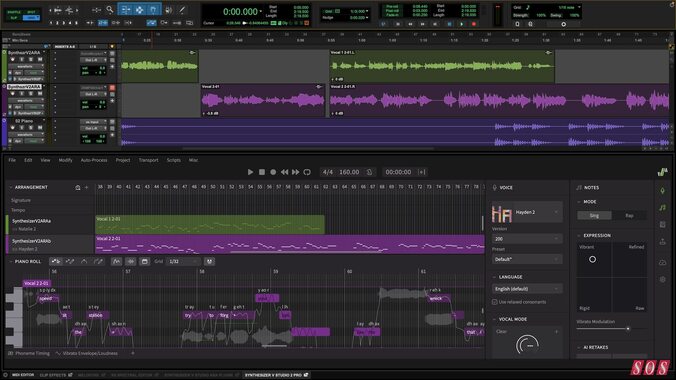The image size is (676, 380).
Task: Open the Auto-Process menu
Action: [94, 160]
